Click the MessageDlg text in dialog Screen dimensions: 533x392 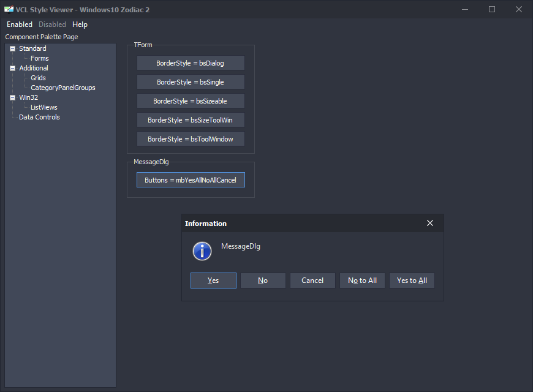[x=241, y=246]
